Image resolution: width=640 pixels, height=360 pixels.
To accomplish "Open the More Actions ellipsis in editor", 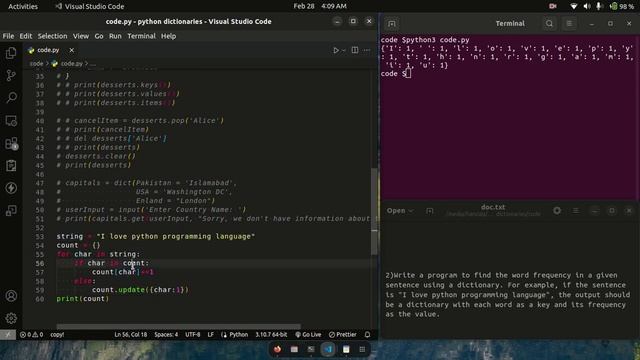I will coord(367,50).
